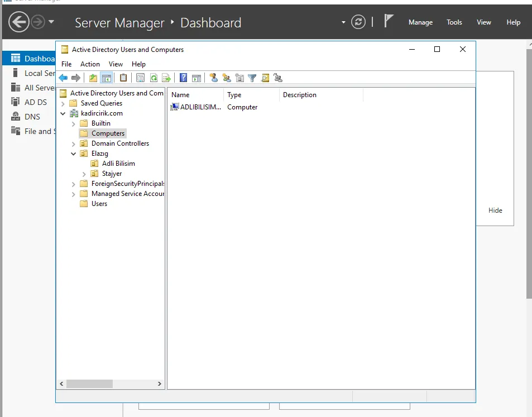Image resolution: width=532 pixels, height=417 pixels.
Task: Open filter options via funnel icon
Action: tap(252, 78)
